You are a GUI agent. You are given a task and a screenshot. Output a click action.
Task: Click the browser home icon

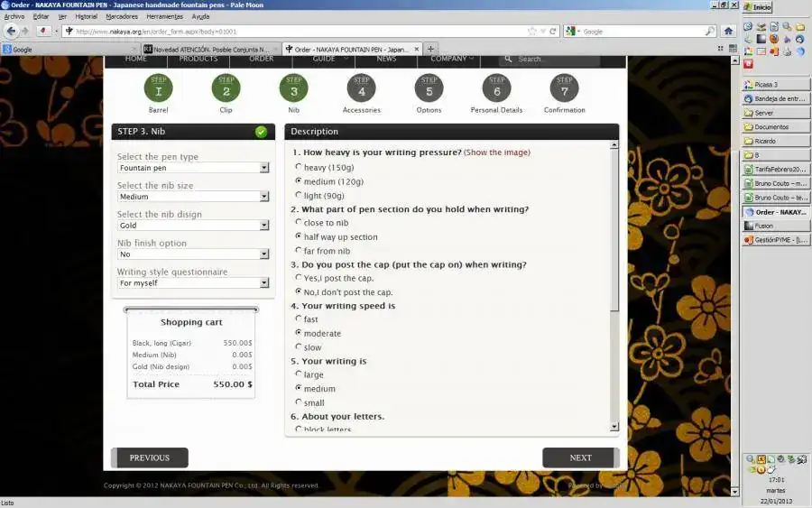coord(728,31)
